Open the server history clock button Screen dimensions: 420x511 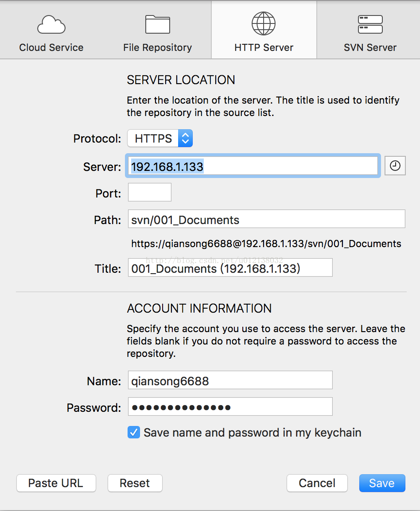395,166
